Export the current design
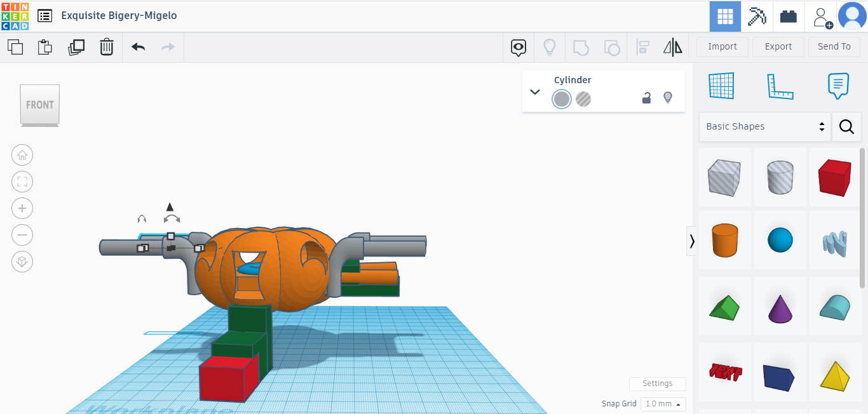Image resolution: width=868 pixels, height=414 pixels. click(x=778, y=46)
